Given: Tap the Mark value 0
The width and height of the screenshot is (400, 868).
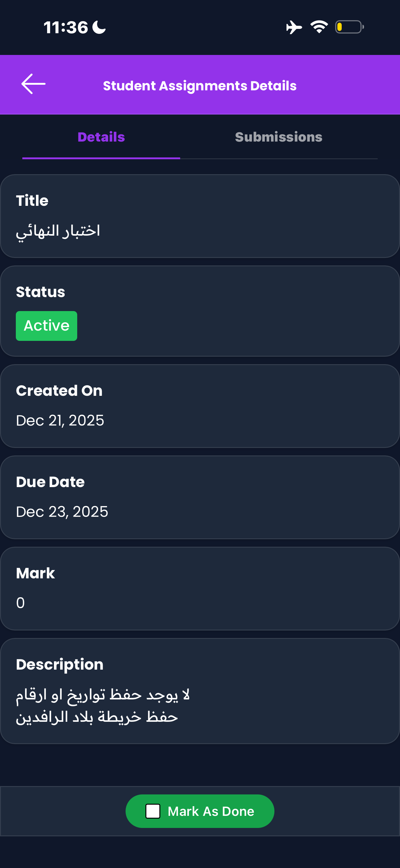Looking at the screenshot, I should (20, 603).
